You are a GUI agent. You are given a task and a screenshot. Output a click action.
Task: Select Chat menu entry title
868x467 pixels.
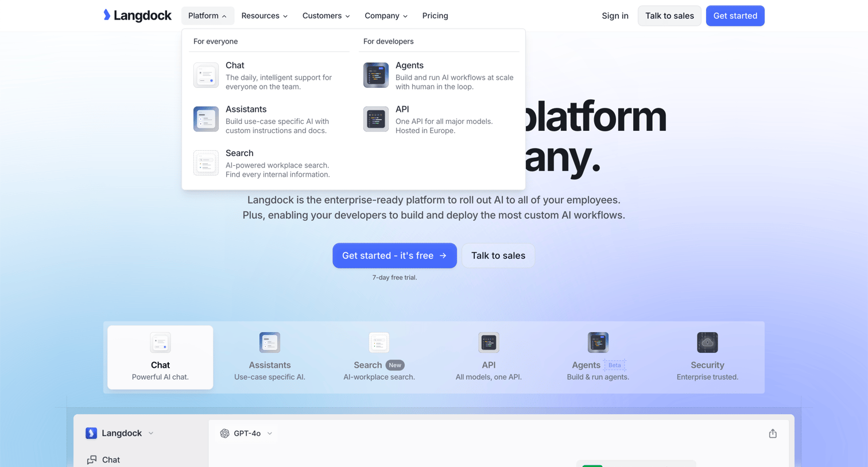pyautogui.click(x=235, y=65)
